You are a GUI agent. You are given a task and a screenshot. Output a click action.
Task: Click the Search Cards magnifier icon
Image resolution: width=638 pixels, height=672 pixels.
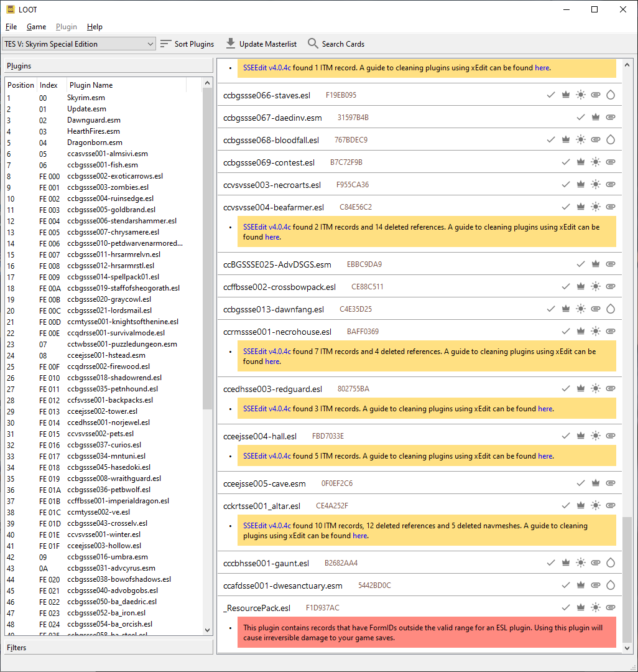(x=313, y=44)
